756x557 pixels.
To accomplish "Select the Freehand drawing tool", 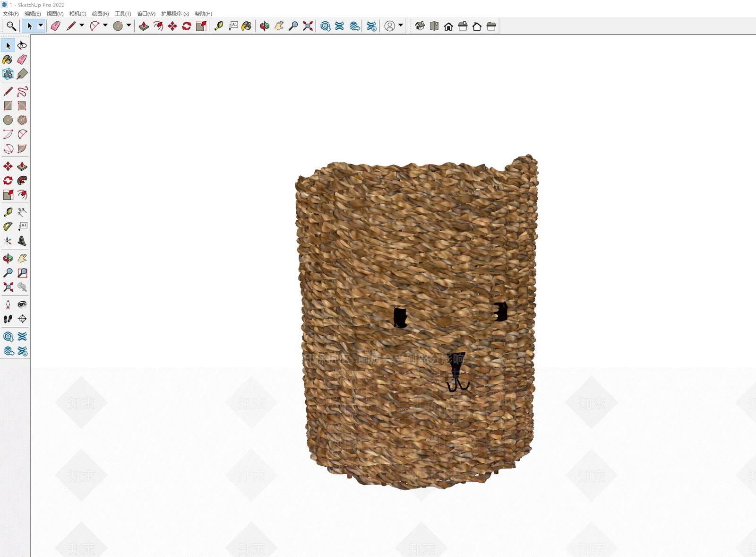I will [22, 91].
